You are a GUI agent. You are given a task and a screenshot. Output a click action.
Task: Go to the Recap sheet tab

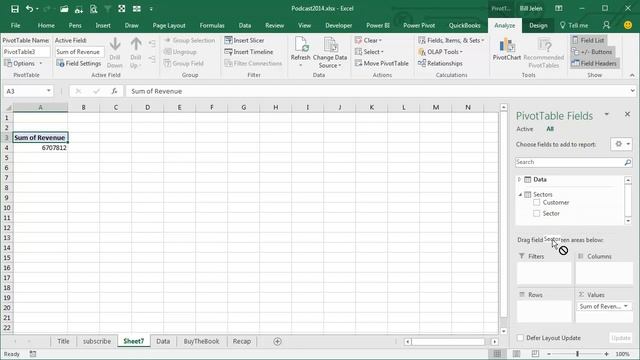(x=242, y=341)
